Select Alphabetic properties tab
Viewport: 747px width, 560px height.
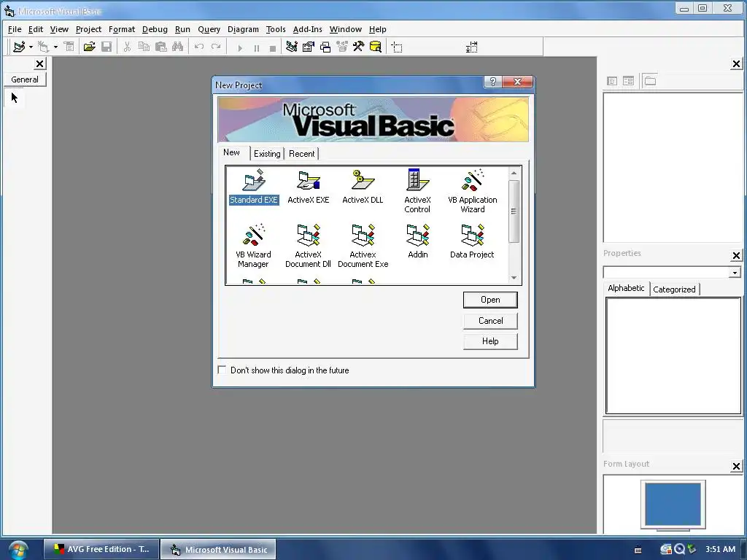(x=626, y=288)
